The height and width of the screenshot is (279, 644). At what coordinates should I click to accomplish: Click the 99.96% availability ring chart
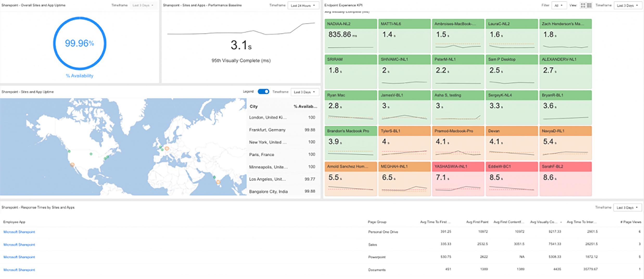[80, 44]
